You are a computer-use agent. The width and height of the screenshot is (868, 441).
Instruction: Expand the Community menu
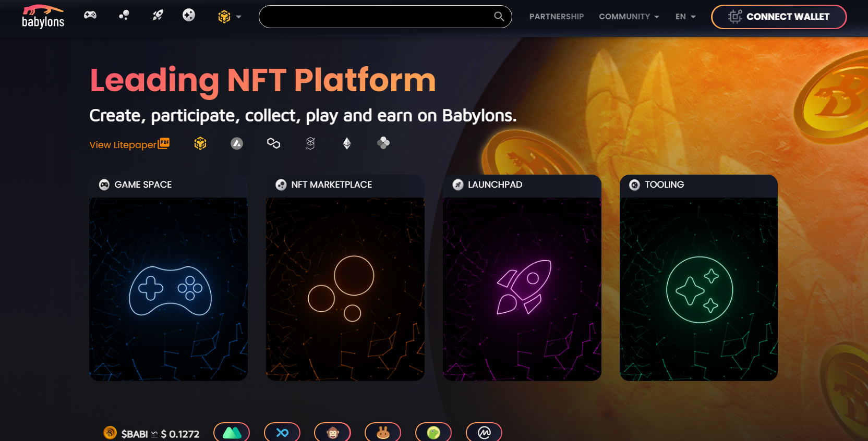(629, 17)
